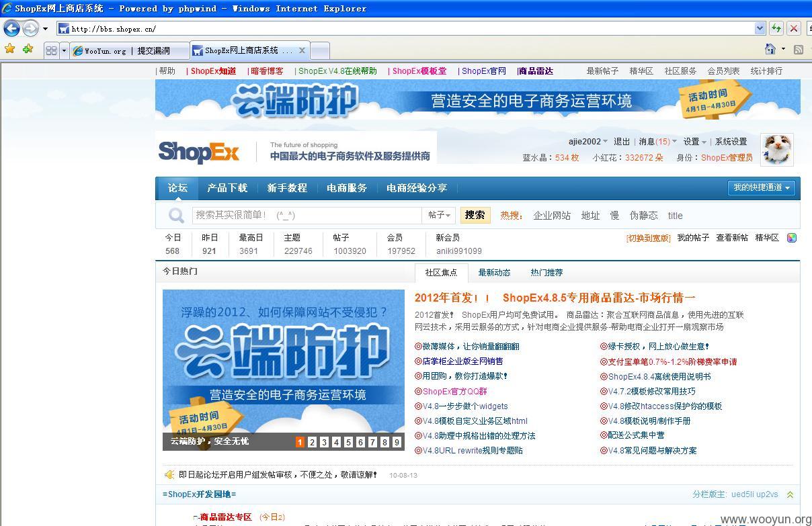Open the Quick Tabs grid icon

[x=51, y=50]
